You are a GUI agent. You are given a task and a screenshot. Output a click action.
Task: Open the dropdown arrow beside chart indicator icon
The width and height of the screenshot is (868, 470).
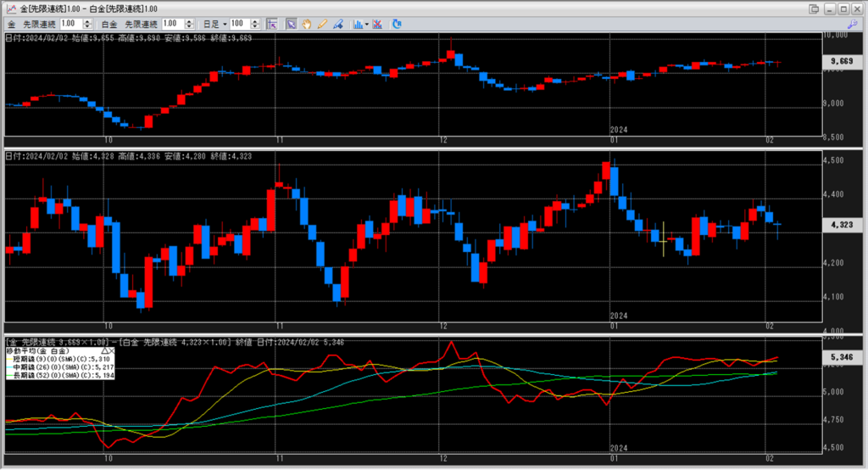click(366, 24)
